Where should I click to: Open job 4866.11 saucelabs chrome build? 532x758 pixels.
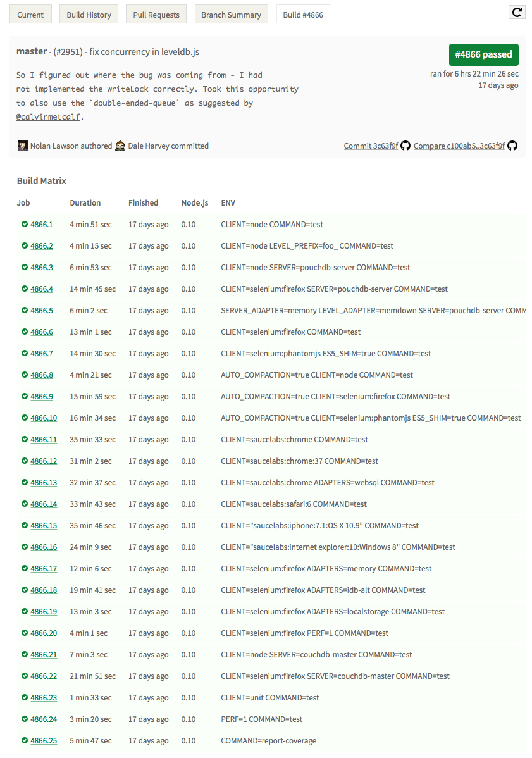click(44, 440)
